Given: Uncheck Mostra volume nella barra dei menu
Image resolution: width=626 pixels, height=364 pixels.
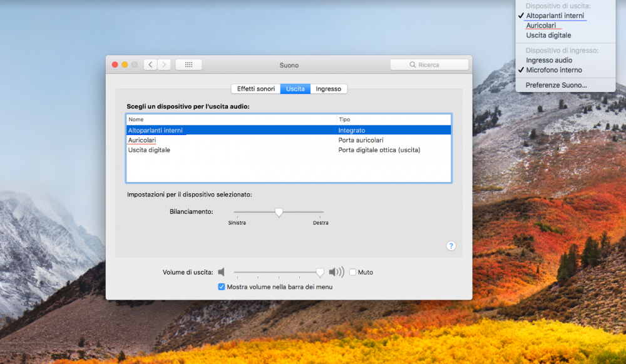Looking at the screenshot, I should 221,286.
